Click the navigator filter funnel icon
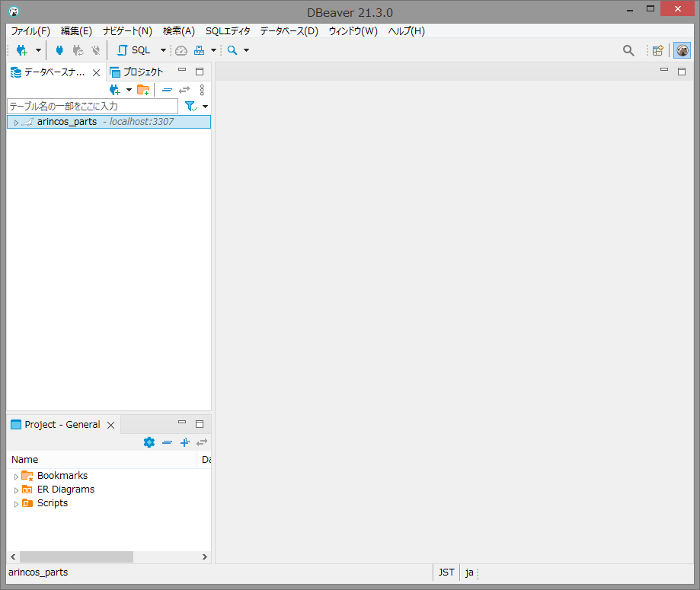 190,107
